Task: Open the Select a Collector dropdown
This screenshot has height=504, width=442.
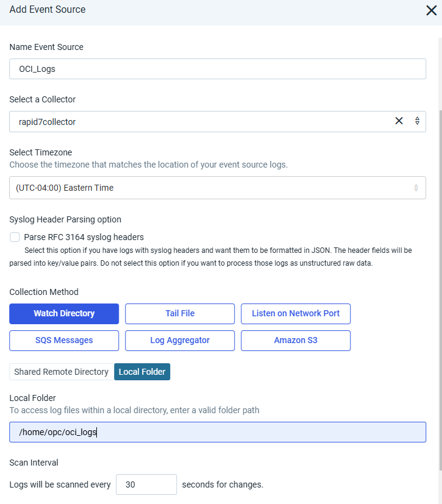Action: pyautogui.click(x=218, y=121)
